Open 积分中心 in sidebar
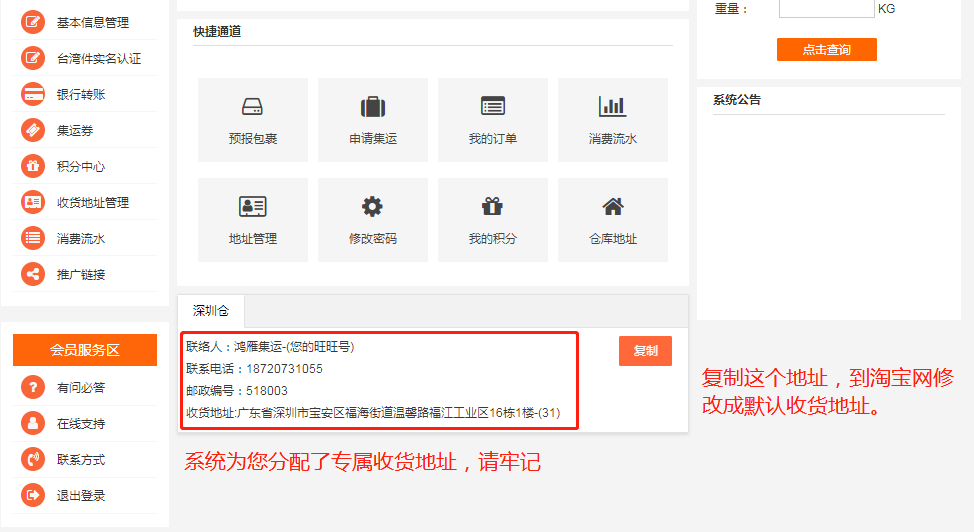 click(x=81, y=167)
